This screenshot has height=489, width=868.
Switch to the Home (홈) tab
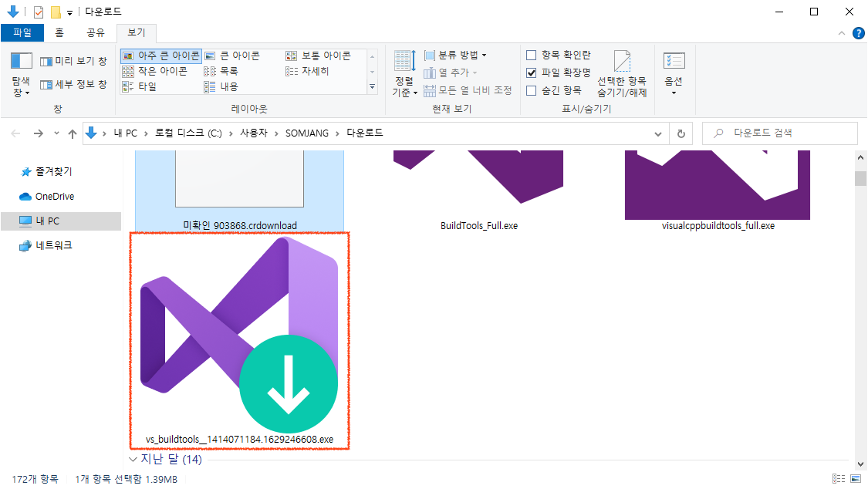click(59, 32)
